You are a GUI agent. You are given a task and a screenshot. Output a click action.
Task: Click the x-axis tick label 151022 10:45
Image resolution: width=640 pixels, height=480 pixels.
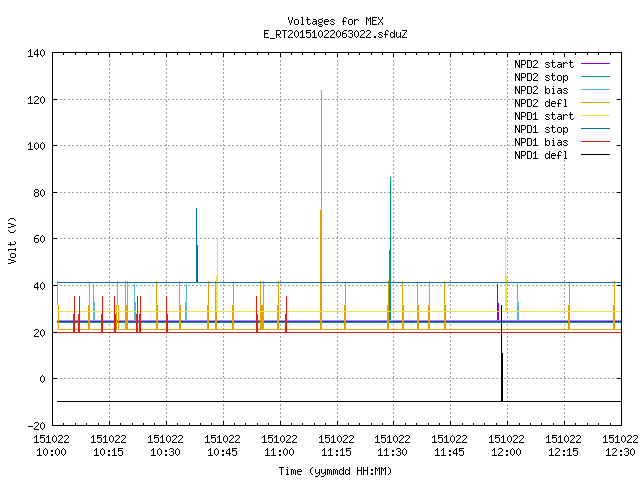(222, 446)
